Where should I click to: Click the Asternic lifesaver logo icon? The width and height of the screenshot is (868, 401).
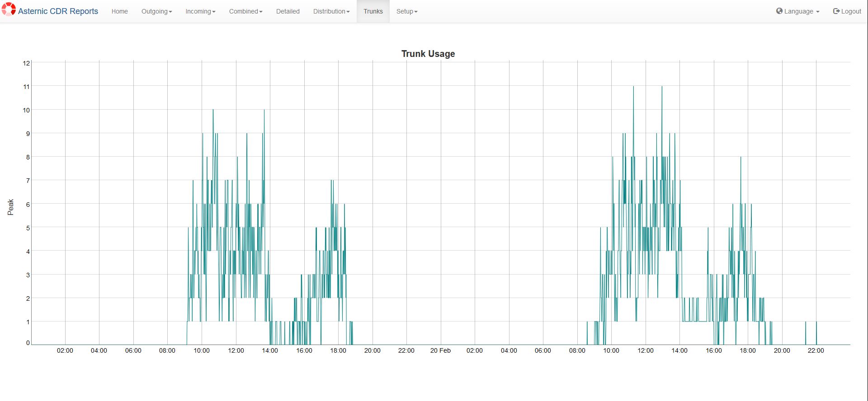pos(9,9)
